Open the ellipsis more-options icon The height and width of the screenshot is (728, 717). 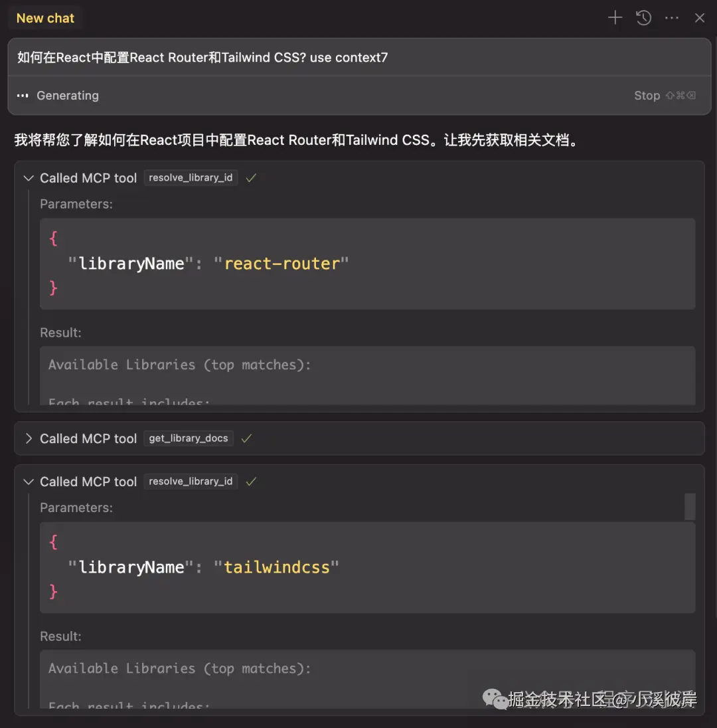[671, 18]
